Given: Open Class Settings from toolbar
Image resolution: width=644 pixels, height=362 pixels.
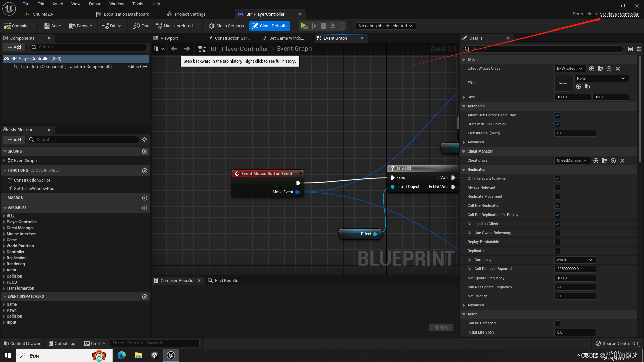Looking at the screenshot, I should (226, 26).
